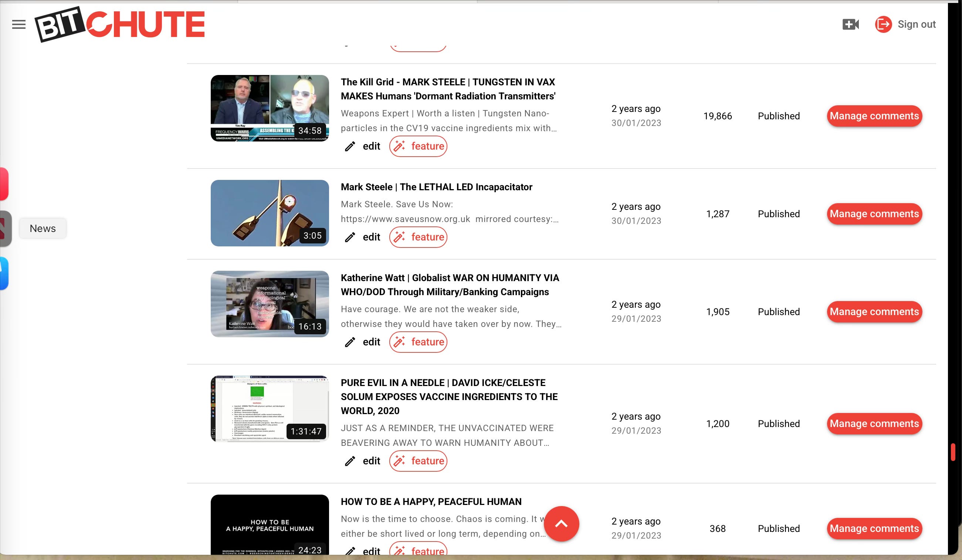Manage comments for LETHAL LED Incapacitator video
Screen dimensions: 962x560
[x=874, y=214]
